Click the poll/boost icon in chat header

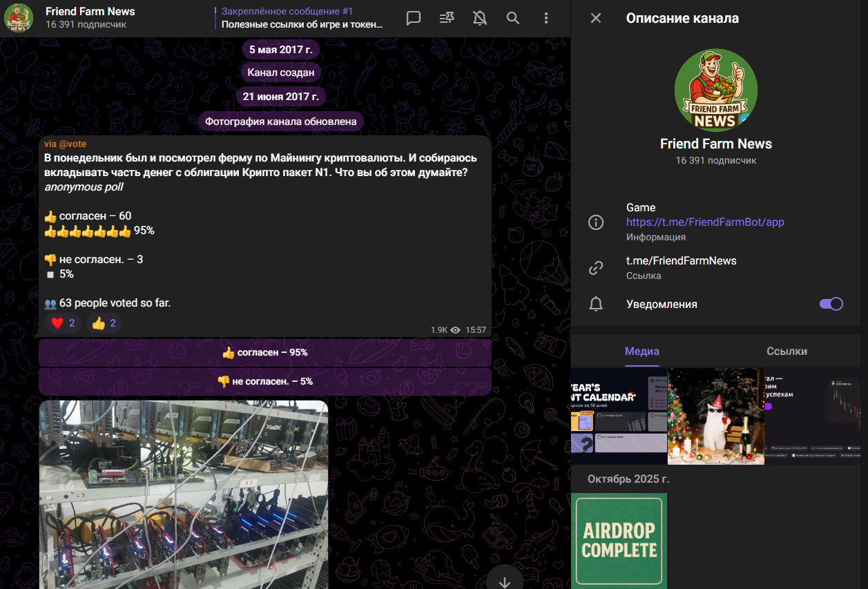447,18
